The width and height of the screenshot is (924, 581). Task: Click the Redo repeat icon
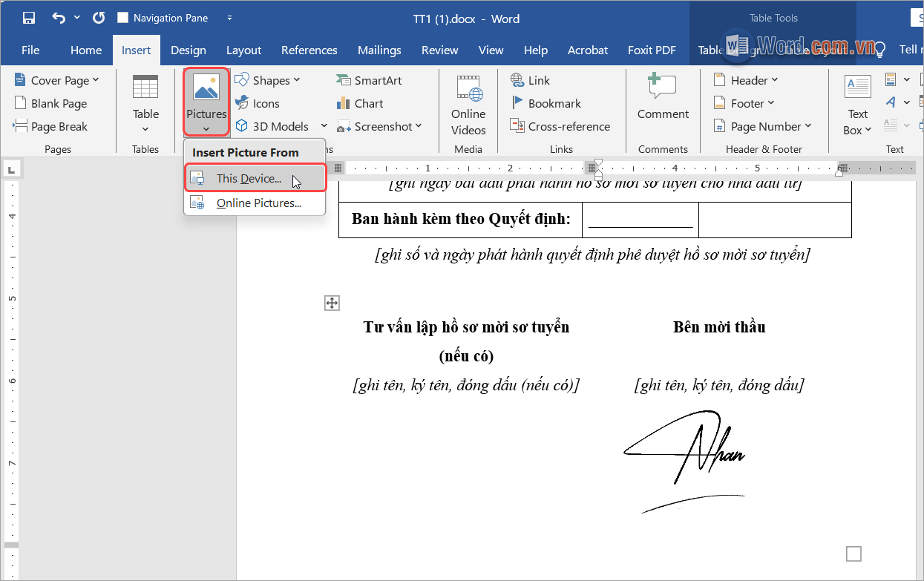pos(98,18)
